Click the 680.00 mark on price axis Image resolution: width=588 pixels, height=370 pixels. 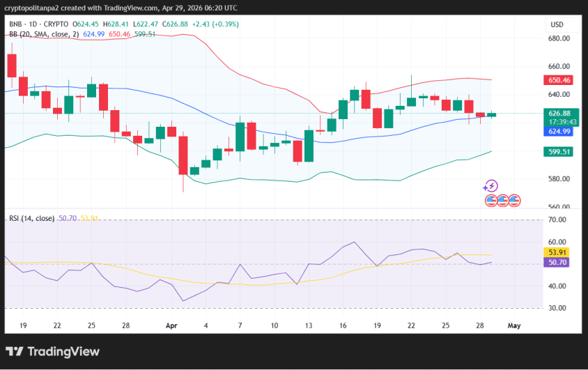point(559,38)
